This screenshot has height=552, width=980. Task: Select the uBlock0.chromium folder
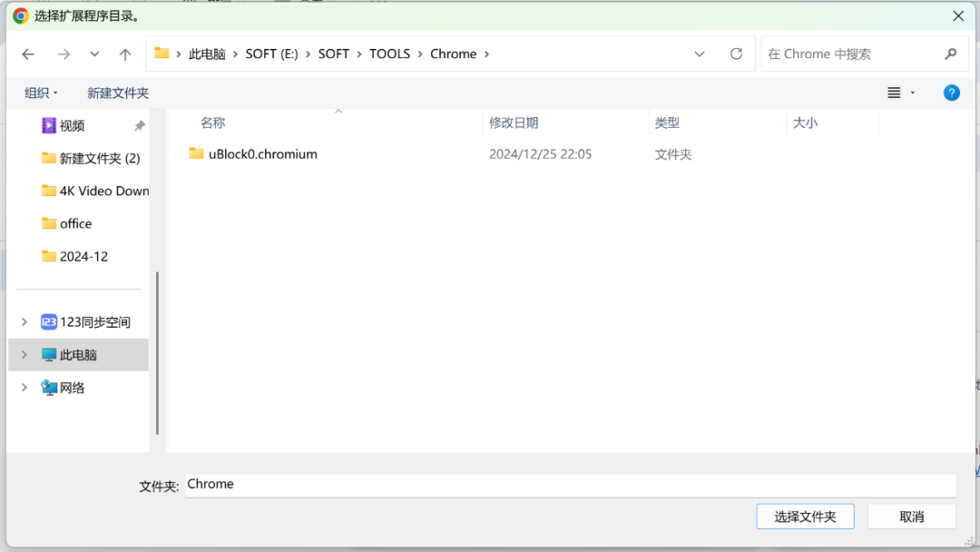(262, 153)
